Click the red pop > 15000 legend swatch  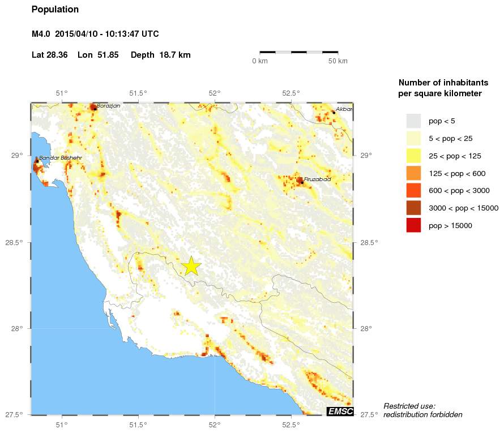pyautogui.click(x=413, y=225)
